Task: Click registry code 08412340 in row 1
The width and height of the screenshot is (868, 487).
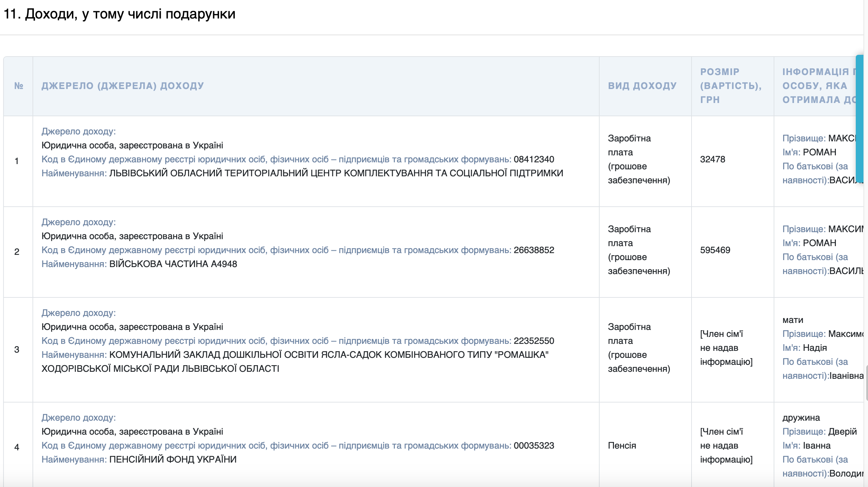Action: 534,160
